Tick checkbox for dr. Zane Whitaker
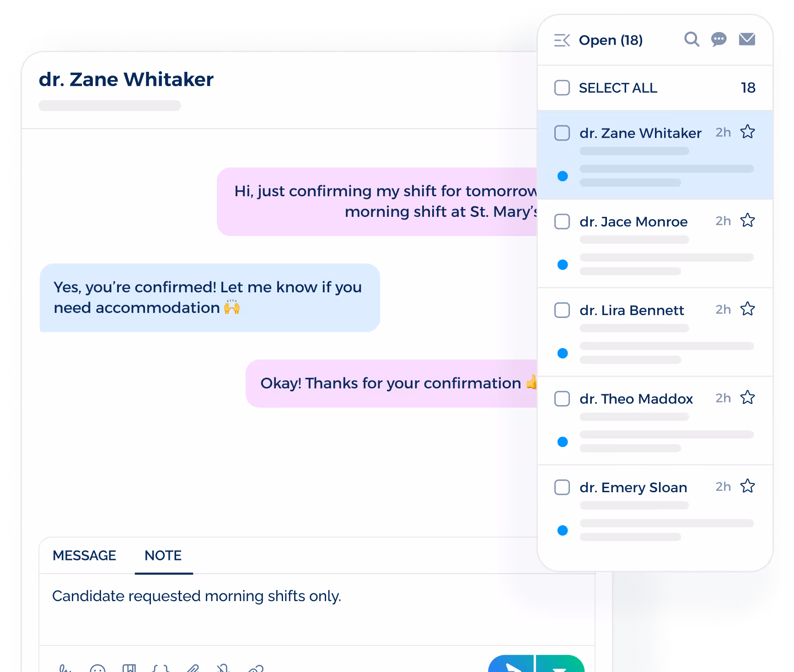Screen dimensions: 794x672 pyautogui.click(x=562, y=133)
